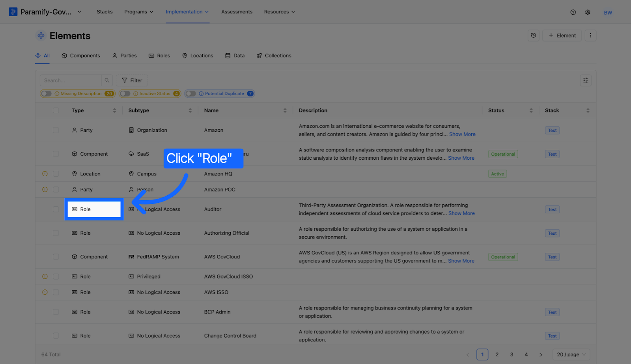Check the Amazon HQ row checkbox
Viewport: 631px width, 364px height.
tap(56, 174)
